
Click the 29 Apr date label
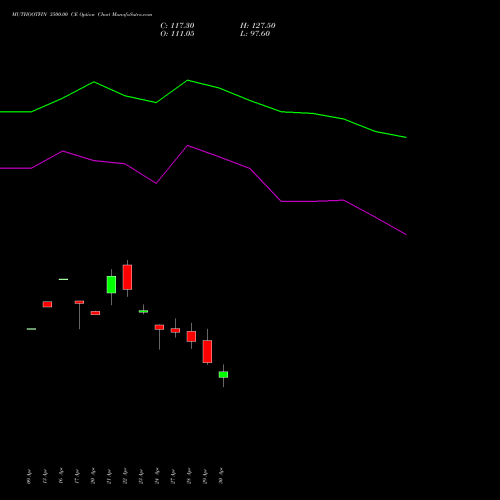coord(205,476)
